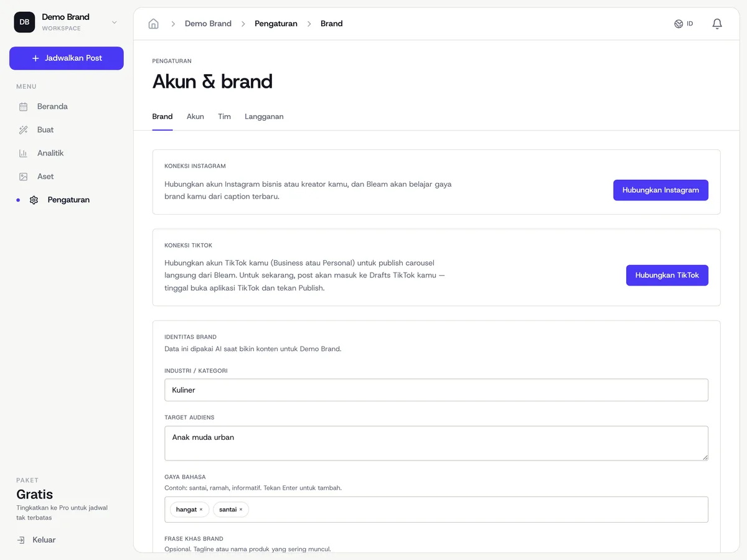Open the home breadcrumb icon
The image size is (747, 560).
pyautogui.click(x=153, y=24)
